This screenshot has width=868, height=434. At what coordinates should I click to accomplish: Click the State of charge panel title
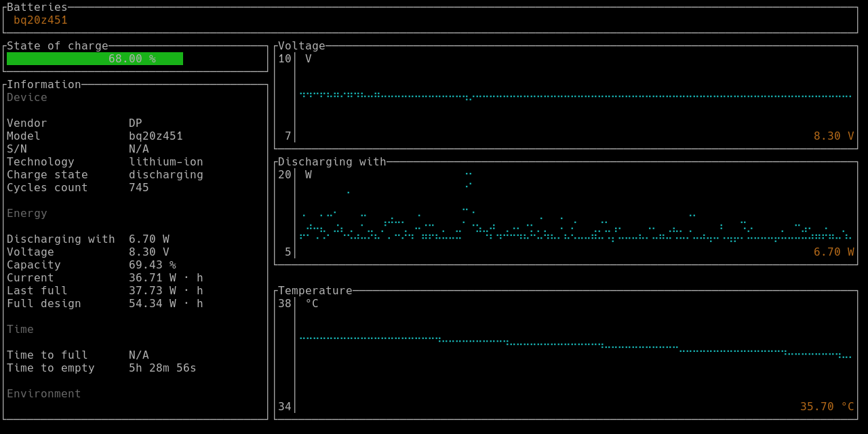click(x=58, y=46)
